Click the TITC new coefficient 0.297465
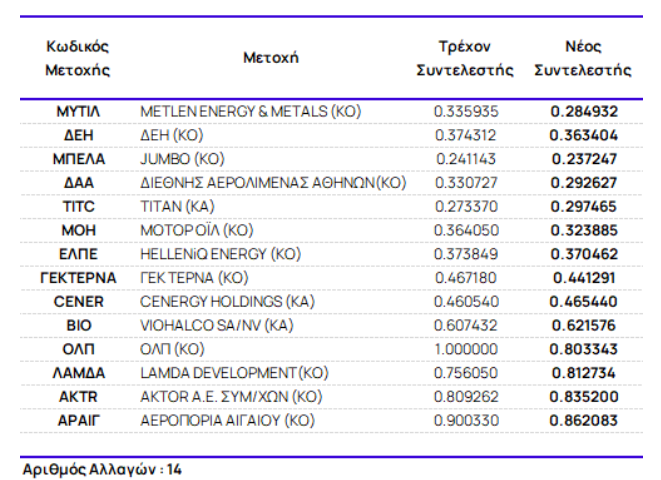 click(x=583, y=206)
